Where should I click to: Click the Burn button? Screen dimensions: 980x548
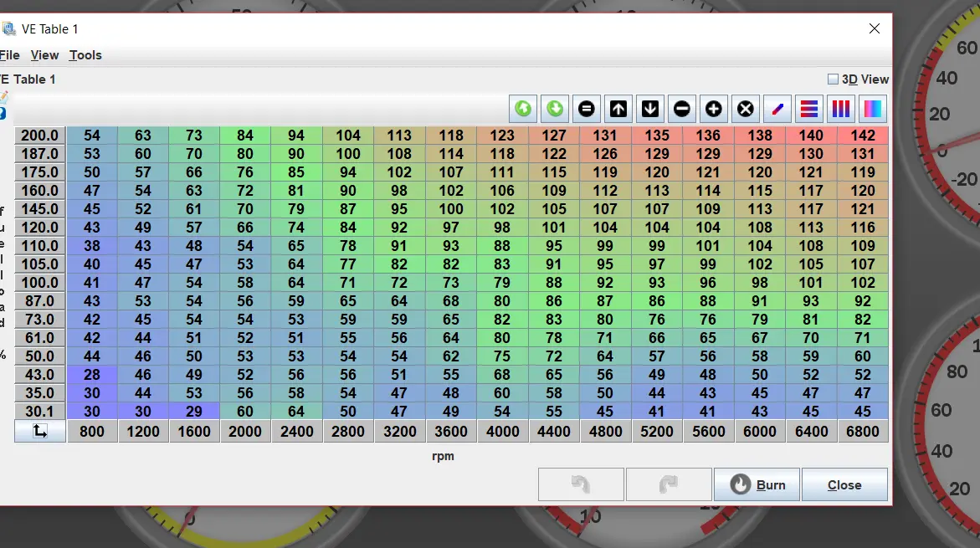pos(757,484)
